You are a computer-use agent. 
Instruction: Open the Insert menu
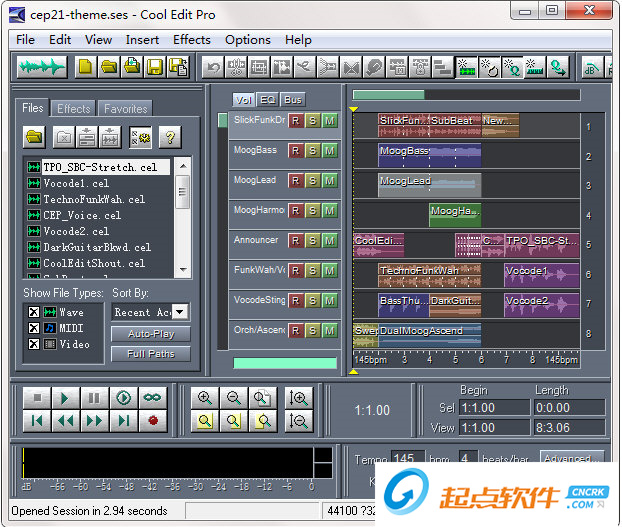coord(142,40)
